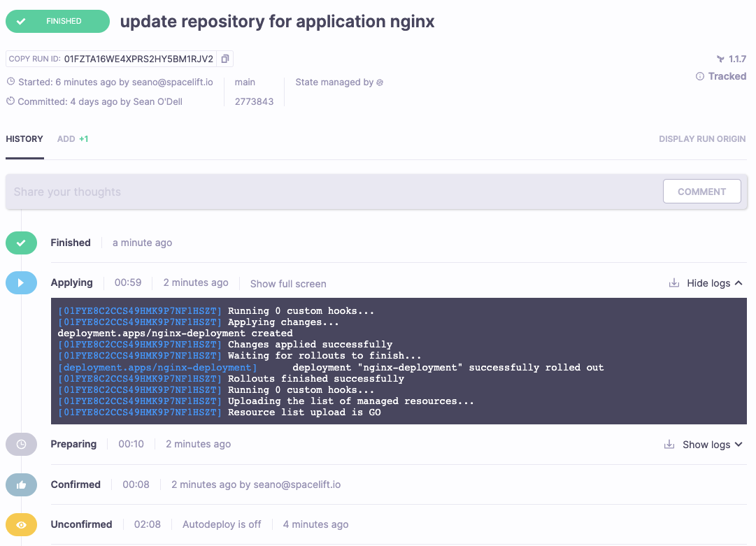Download the Applying phase logs
This screenshot has height=546, width=756.
coord(673,283)
